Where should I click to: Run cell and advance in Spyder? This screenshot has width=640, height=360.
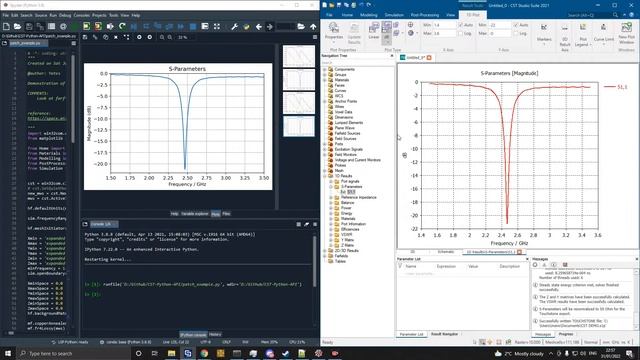(x=98, y=27)
